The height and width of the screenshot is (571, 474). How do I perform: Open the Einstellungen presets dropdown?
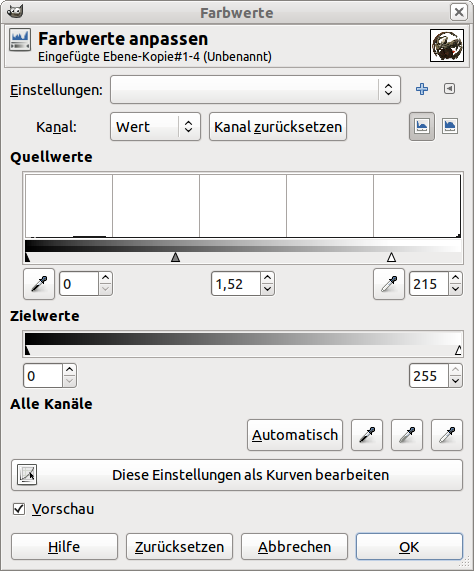click(x=256, y=90)
